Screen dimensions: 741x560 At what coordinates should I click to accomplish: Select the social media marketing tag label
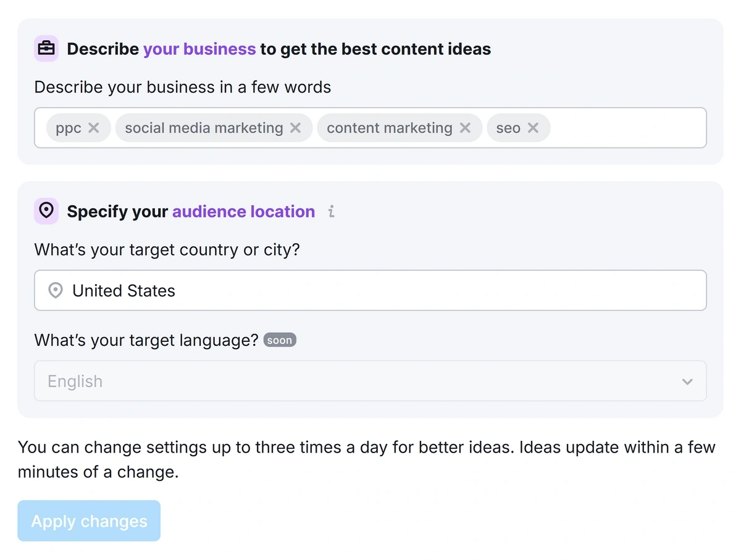203,128
